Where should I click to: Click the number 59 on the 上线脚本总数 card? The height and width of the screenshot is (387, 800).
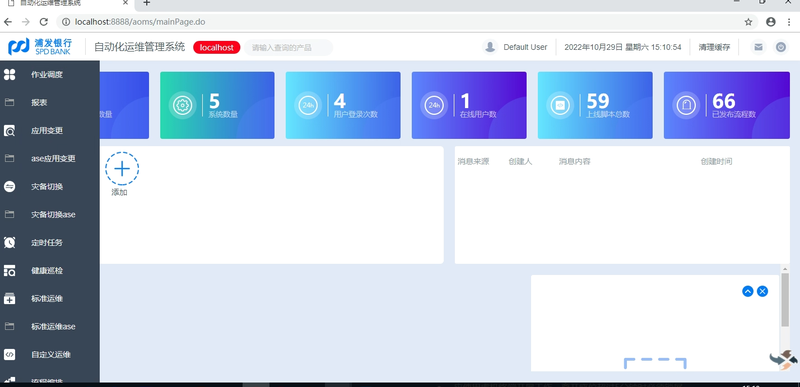pyautogui.click(x=598, y=101)
